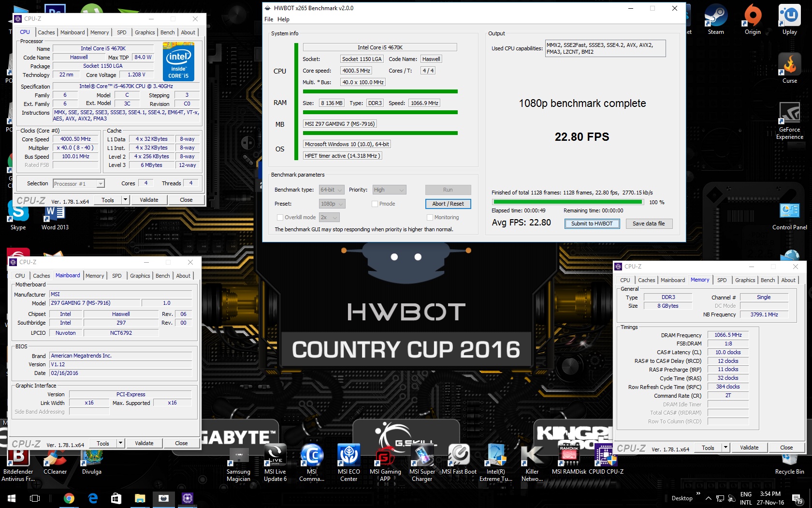
Task: Click Close in CPU-Z Memory window
Action: (786, 448)
